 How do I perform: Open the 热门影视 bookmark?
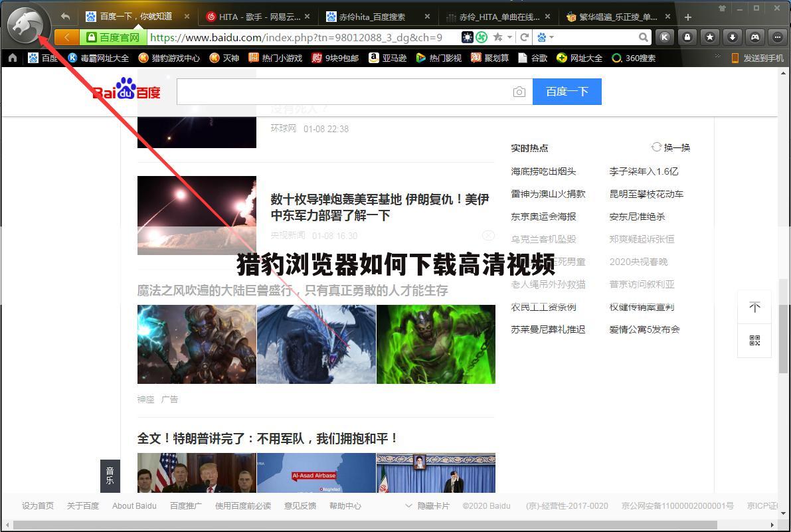(438, 58)
